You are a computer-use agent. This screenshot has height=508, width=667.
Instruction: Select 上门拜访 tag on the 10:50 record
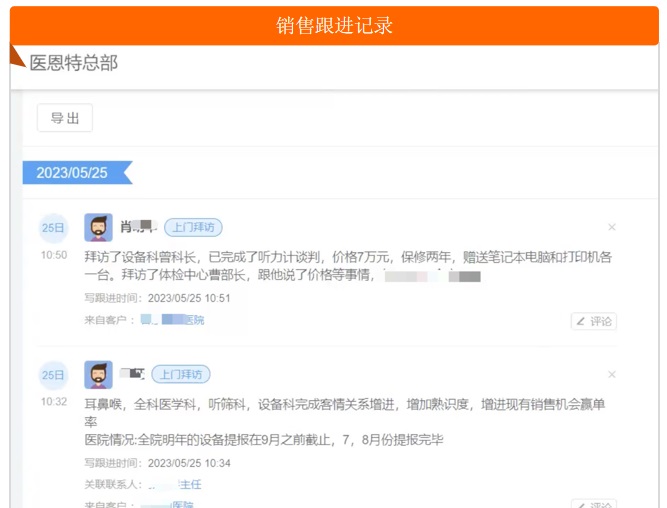[x=193, y=227]
